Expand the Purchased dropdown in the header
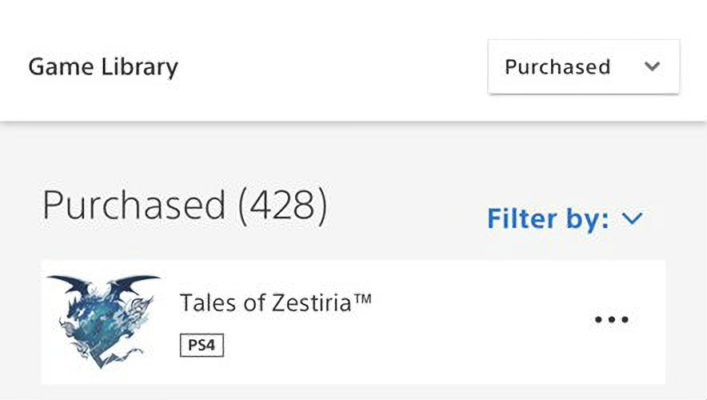Image resolution: width=707 pixels, height=400 pixels. 583,67
